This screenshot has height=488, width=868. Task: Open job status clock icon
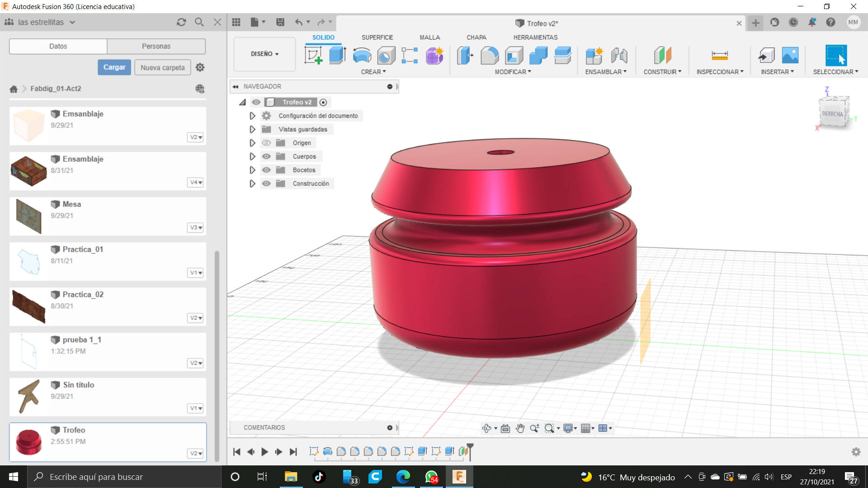click(793, 22)
